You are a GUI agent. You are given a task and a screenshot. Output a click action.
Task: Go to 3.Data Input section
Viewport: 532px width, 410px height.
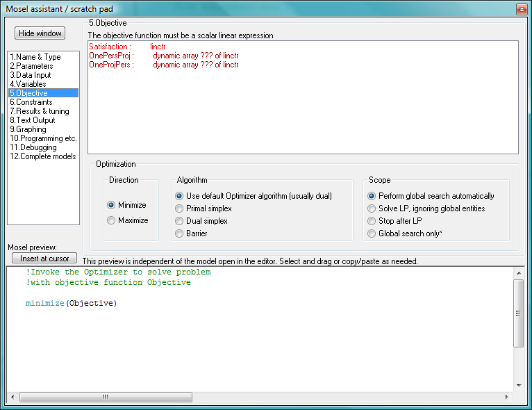(x=30, y=75)
